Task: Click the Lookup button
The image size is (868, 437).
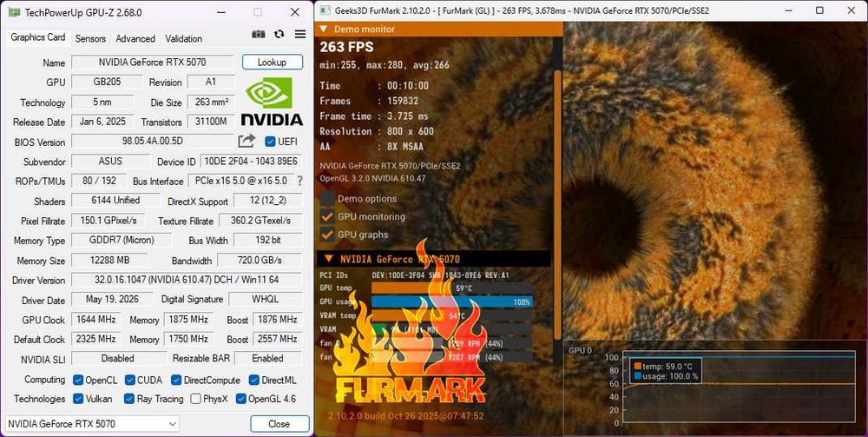Action: coord(272,62)
